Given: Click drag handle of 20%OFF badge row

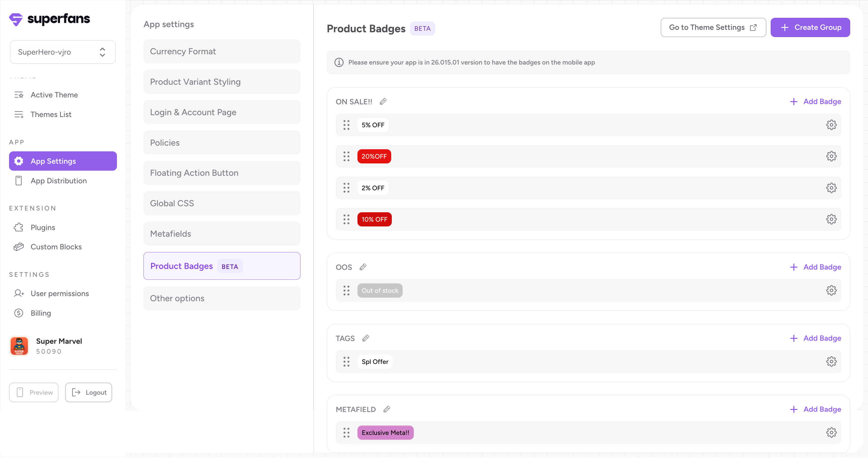Looking at the screenshot, I should tap(346, 156).
